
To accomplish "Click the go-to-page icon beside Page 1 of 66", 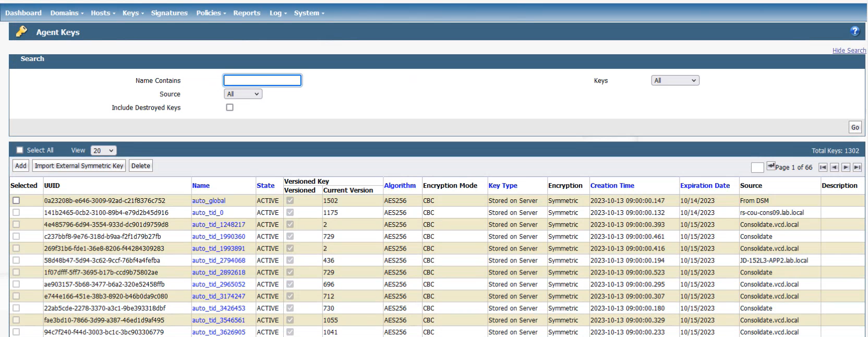I will pos(770,166).
